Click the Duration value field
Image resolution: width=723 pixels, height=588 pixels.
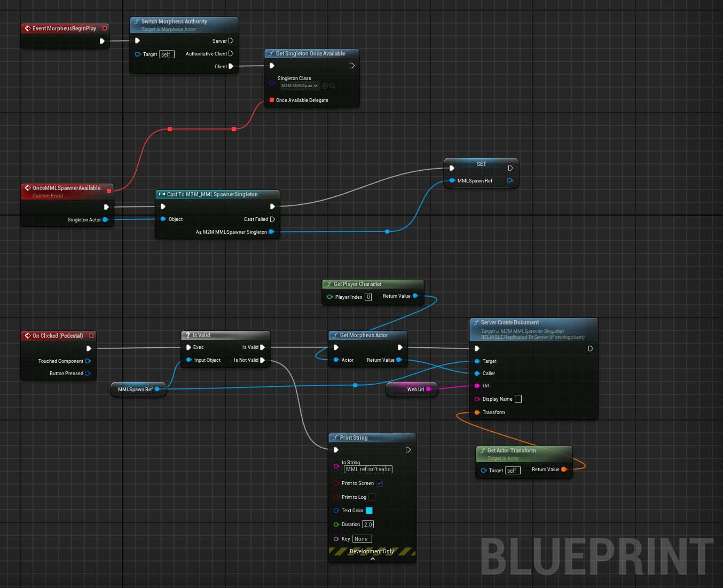coord(368,525)
